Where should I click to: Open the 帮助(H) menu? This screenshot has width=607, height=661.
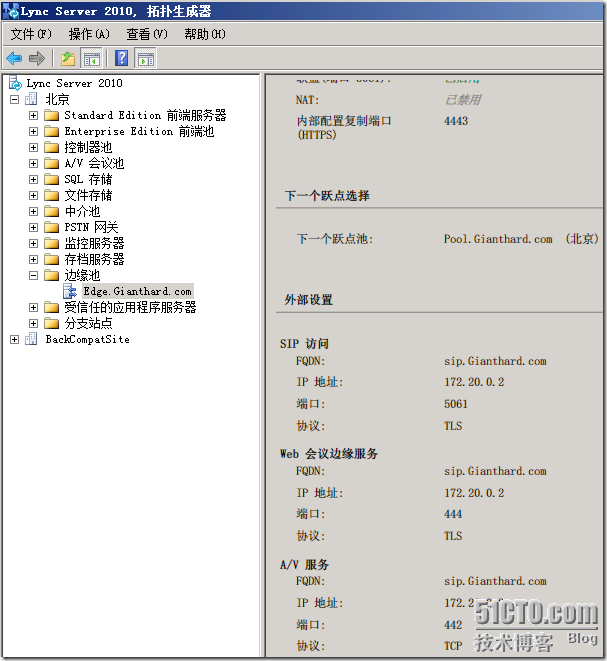pos(204,34)
